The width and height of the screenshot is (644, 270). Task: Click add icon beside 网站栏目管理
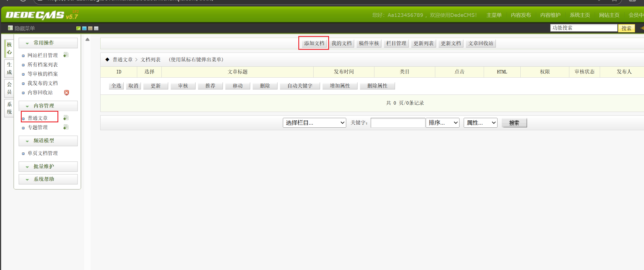pyautogui.click(x=66, y=55)
